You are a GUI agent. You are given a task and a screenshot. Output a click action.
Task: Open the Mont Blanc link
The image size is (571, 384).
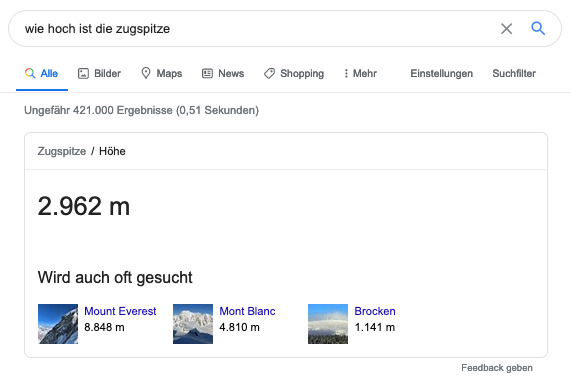point(247,311)
